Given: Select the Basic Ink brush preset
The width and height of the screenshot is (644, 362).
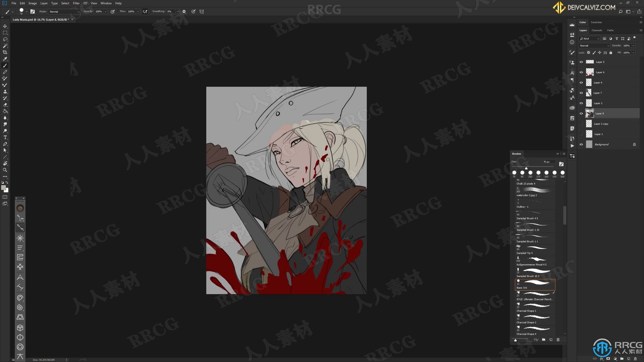Looking at the screenshot, I should pos(535,285).
